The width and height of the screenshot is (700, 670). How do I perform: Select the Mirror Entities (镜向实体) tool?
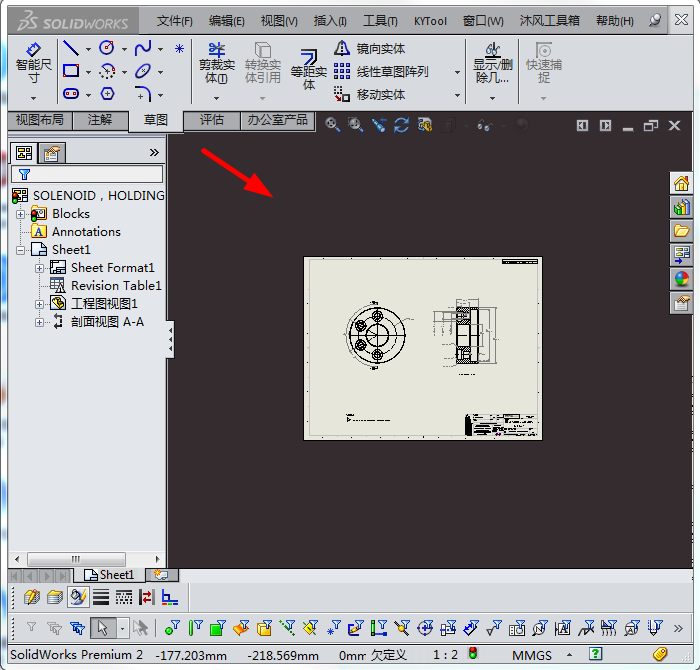coord(370,48)
